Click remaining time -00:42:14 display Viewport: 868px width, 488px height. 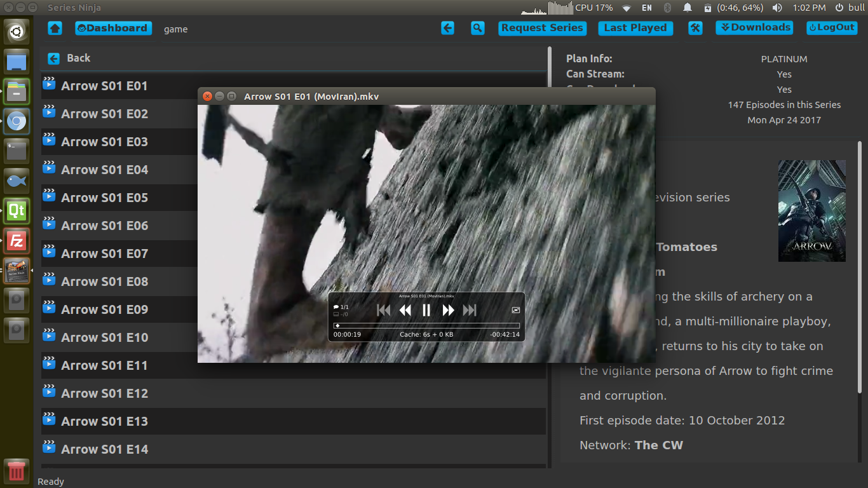505,334
